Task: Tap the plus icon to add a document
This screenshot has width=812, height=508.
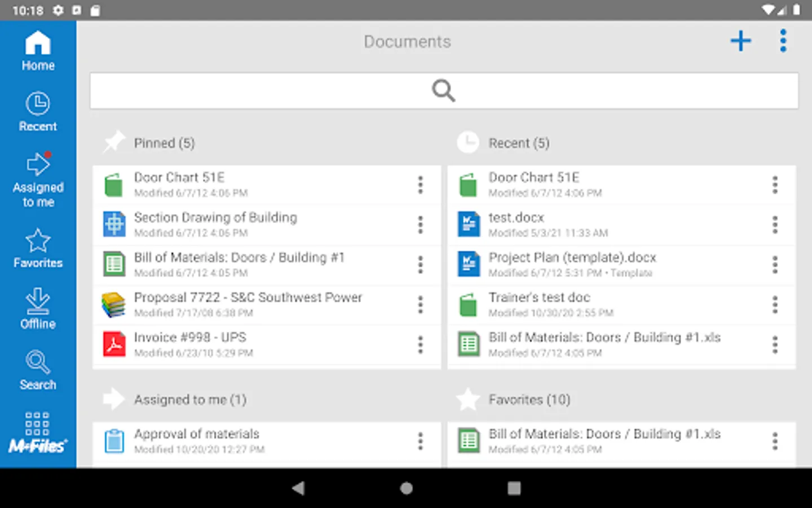Action: [x=740, y=41]
